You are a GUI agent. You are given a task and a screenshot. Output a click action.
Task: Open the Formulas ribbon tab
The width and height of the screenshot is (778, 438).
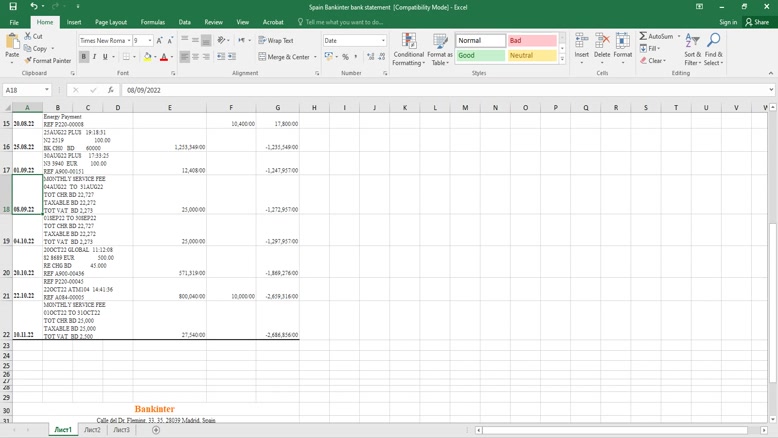click(153, 22)
